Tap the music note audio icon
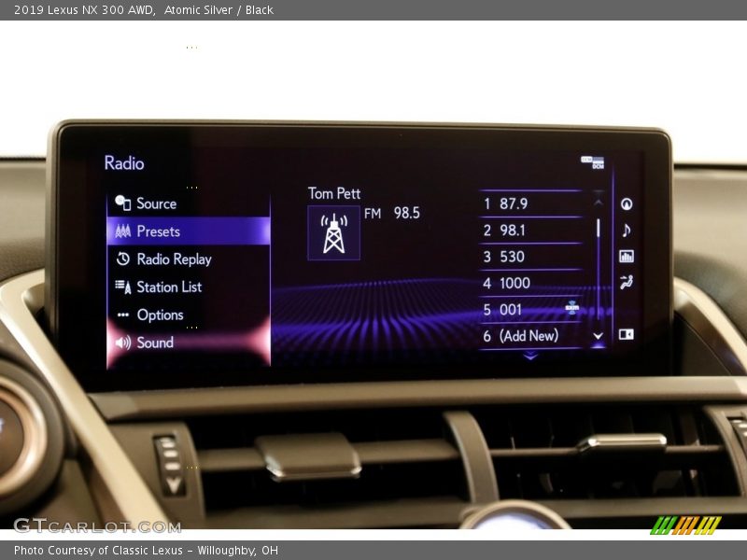The height and width of the screenshot is (560, 747). click(x=627, y=231)
